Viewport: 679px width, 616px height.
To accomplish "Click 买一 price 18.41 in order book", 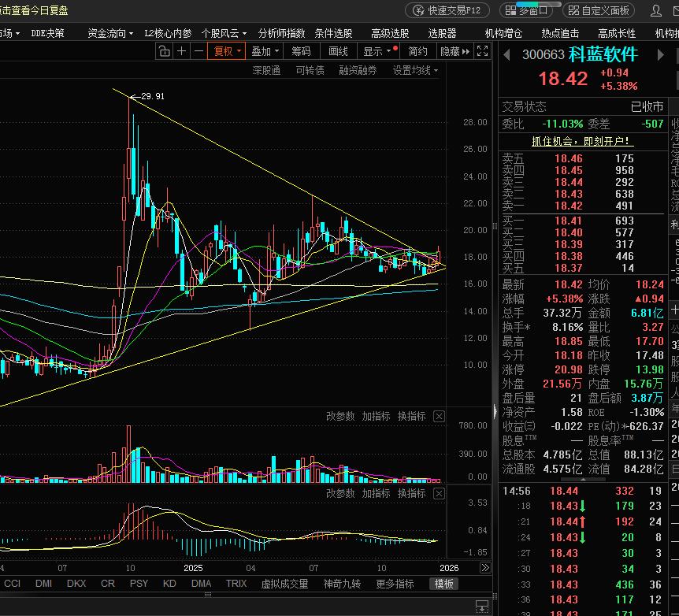I will 569,221.
